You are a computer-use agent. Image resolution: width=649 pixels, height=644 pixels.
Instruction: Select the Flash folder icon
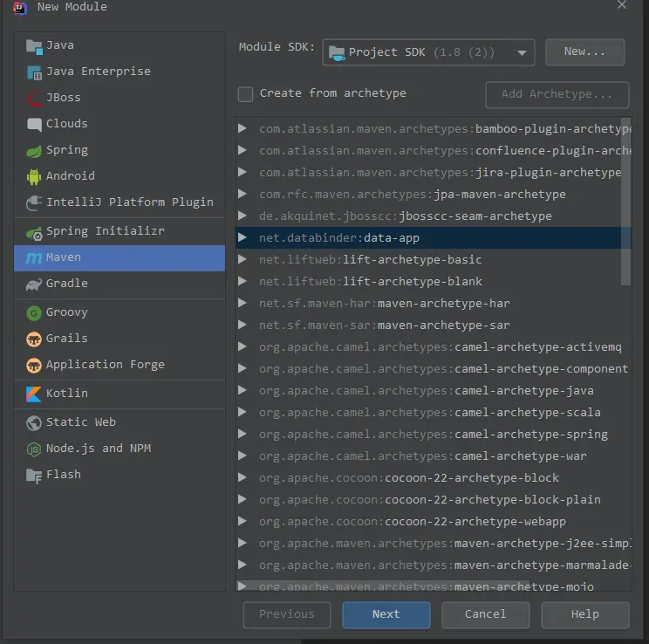34,476
